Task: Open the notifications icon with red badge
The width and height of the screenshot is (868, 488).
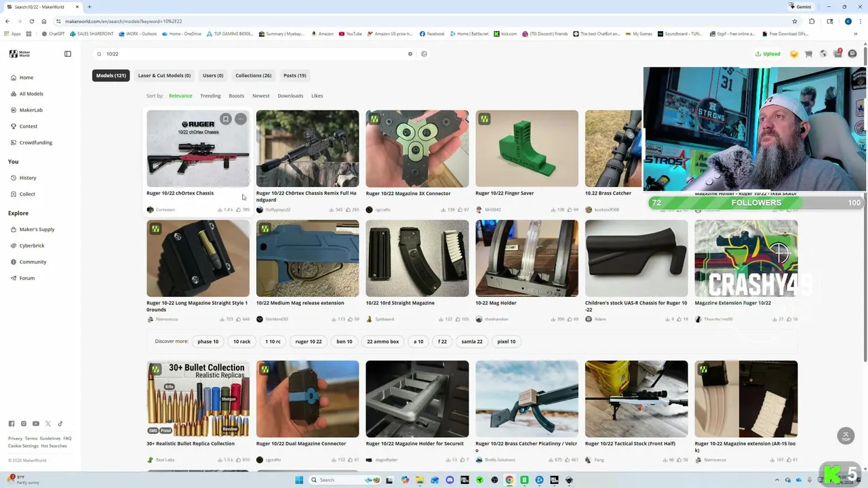Action: [x=837, y=54]
